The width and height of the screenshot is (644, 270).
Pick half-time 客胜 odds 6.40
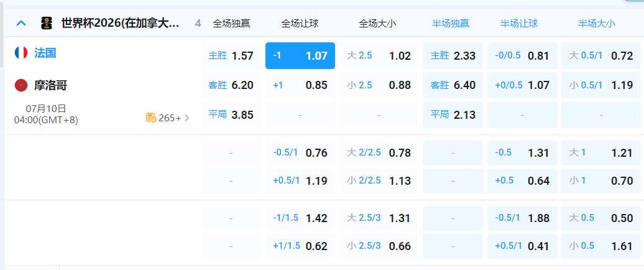[x=453, y=85]
